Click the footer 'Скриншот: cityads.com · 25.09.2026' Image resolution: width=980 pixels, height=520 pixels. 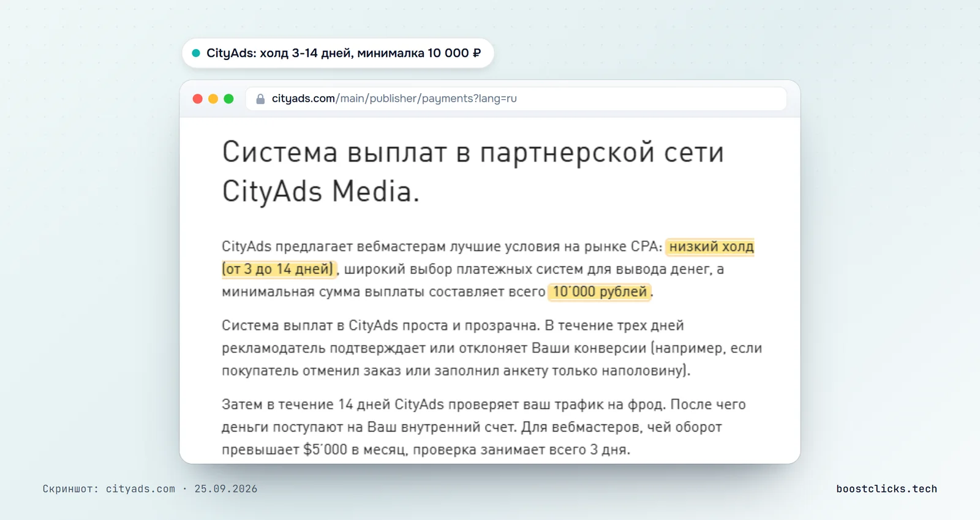[x=150, y=489]
